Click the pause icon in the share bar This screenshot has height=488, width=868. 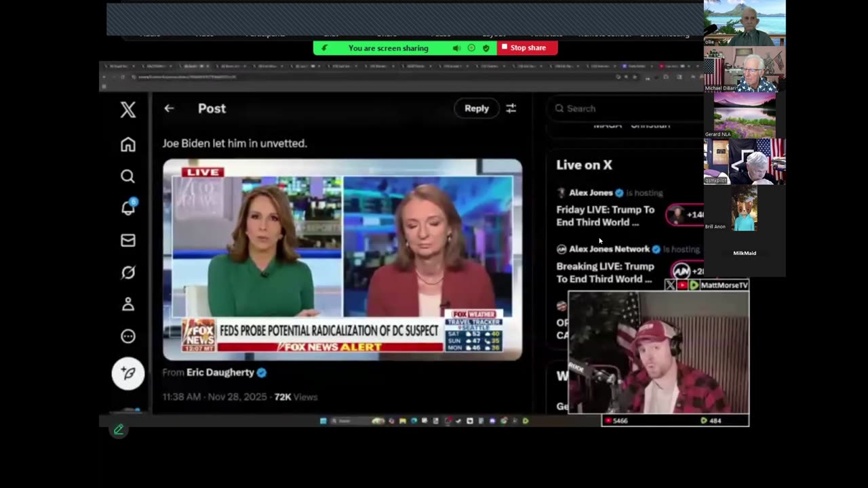click(x=471, y=48)
